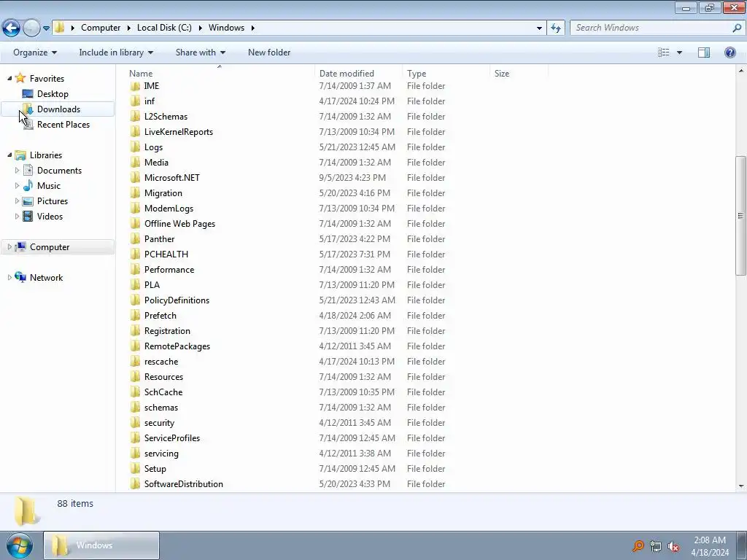The height and width of the screenshot is (560, 747).
Task: Open the Windows Start button
Action: tap(20, 545)
